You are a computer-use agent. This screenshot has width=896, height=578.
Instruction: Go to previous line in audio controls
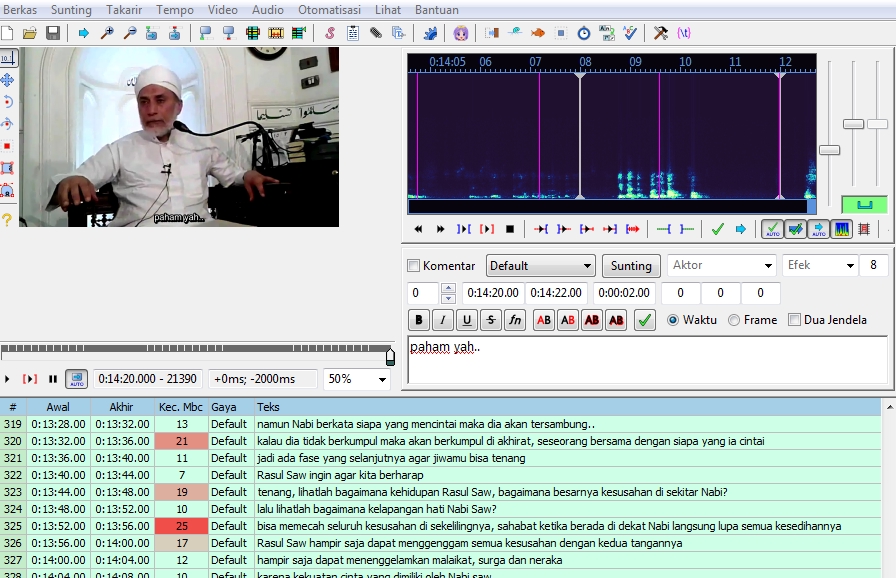(418, 229)
